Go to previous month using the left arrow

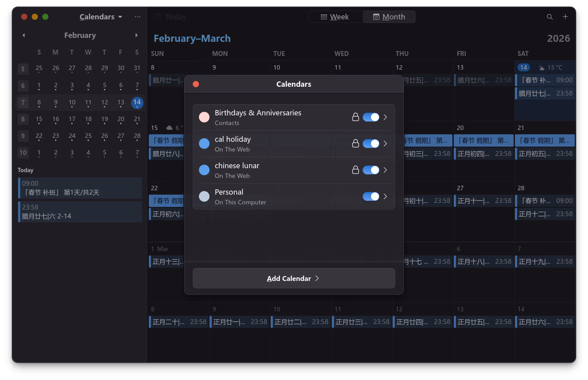[23, 35]
